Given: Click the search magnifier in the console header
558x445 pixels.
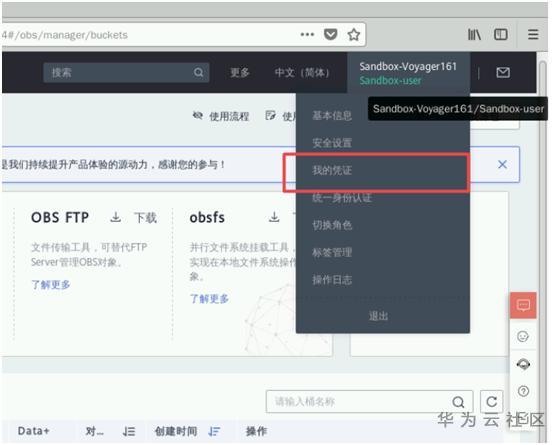Looking at the screenshot, I should pos(199,73).
